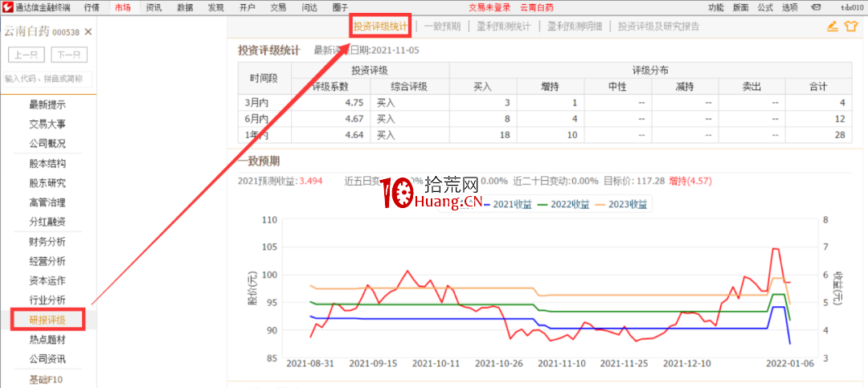Switch to 投资评级统计 tab

pyautogui.click(x=381, y=26)
